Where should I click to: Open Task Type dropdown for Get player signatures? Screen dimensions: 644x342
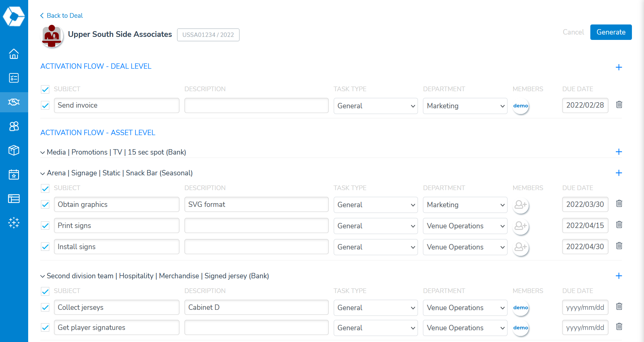pos(376,328)
